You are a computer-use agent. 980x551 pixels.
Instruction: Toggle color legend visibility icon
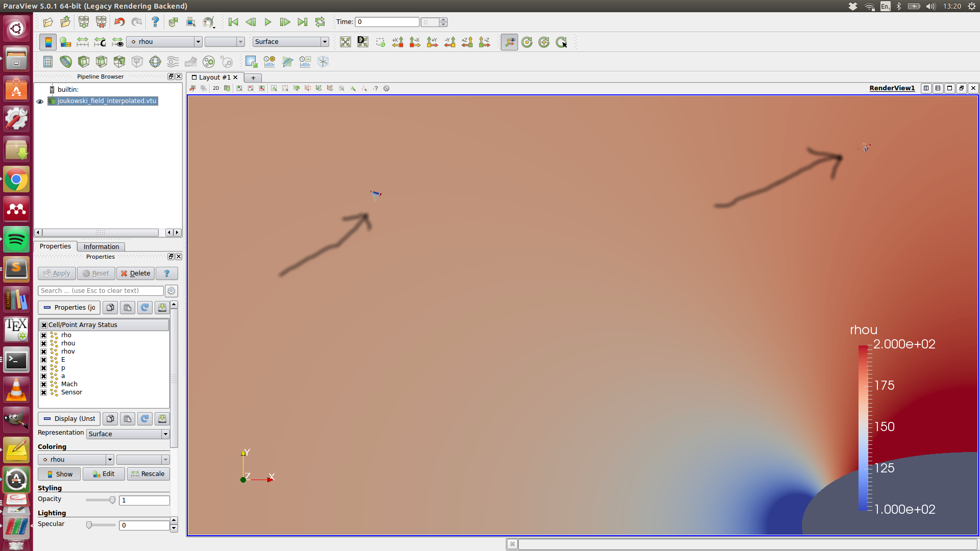[48, 42]
